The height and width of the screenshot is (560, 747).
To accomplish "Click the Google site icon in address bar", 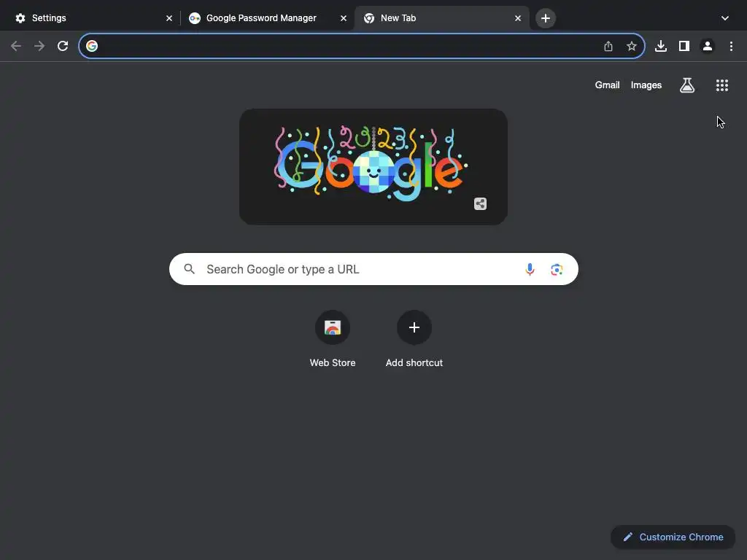I will (x=92, y=46).
